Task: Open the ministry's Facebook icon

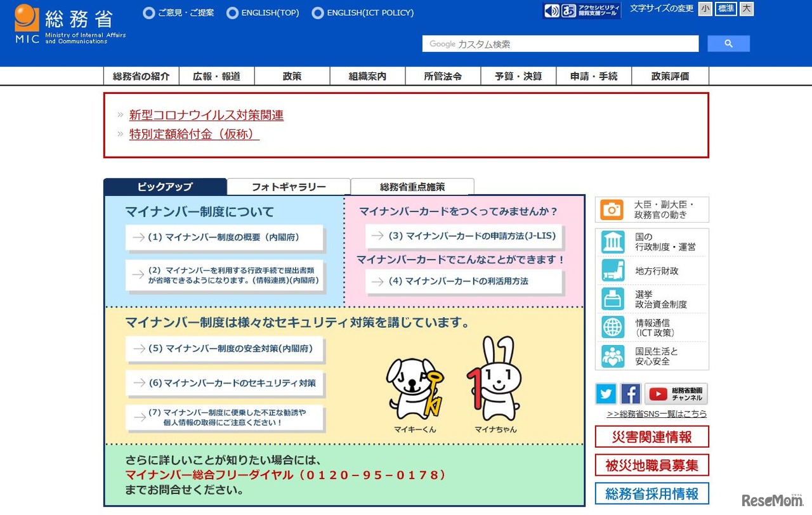Action: coord(630,394)
